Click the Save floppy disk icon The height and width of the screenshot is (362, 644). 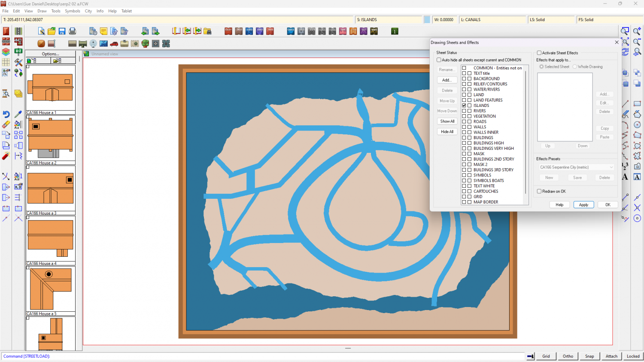(62, 31)
